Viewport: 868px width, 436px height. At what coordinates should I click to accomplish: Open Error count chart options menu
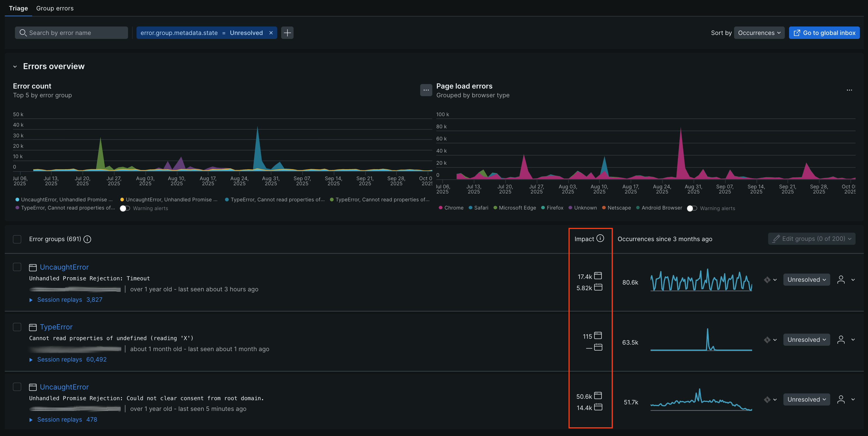(x=426, y=90)
